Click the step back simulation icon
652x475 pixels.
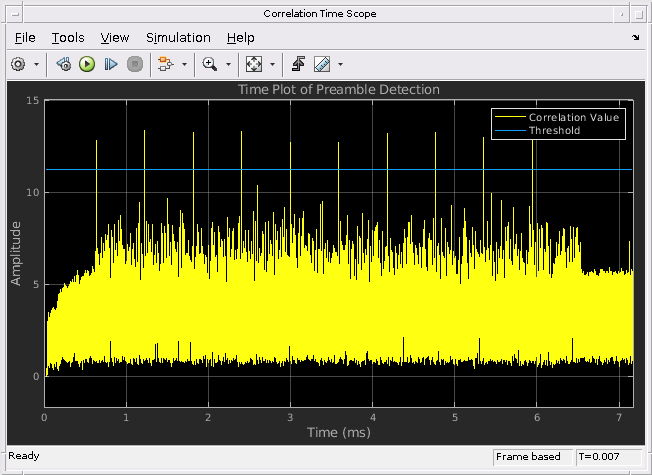tap(63, 64)
